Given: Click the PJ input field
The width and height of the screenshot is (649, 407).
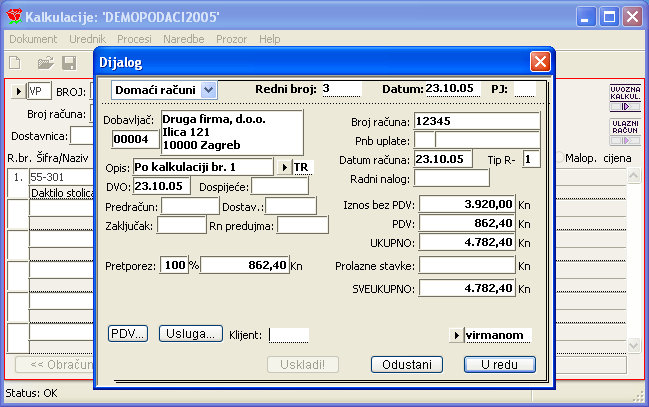Looking at the screenshot, I should [x=525, y=89].
